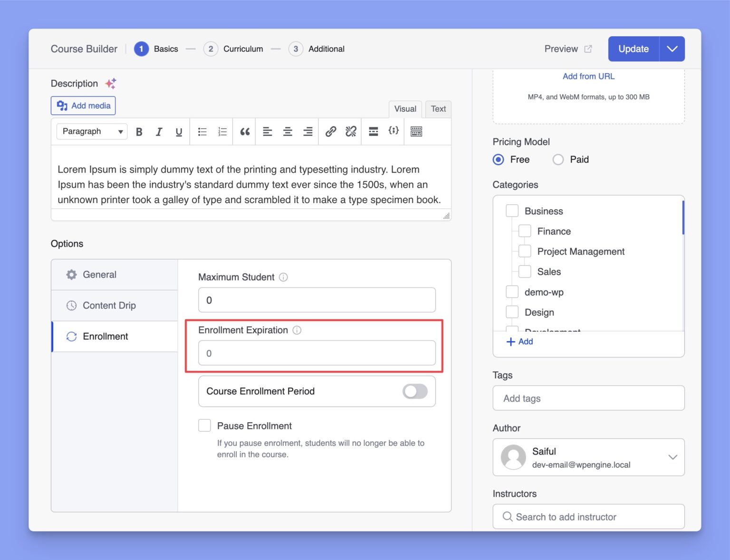Viewport: 730px width, 560px height.
Task: Open the Add media dialog
Action: [83, 105]
